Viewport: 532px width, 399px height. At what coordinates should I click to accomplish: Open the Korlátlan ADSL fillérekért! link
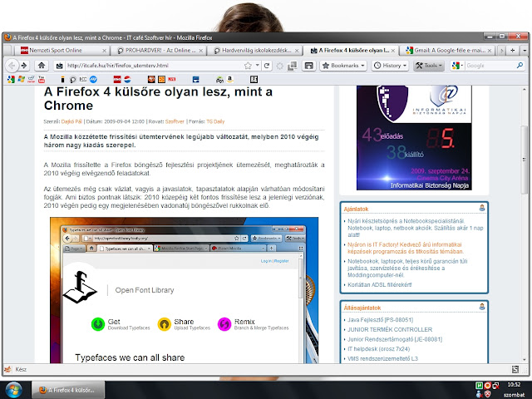[380, 284]
